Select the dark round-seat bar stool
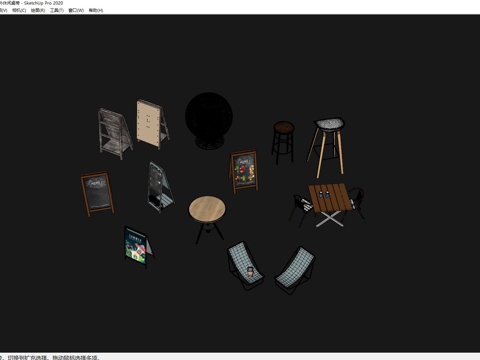This screenshot has height=360, width=480. (283, 142)
